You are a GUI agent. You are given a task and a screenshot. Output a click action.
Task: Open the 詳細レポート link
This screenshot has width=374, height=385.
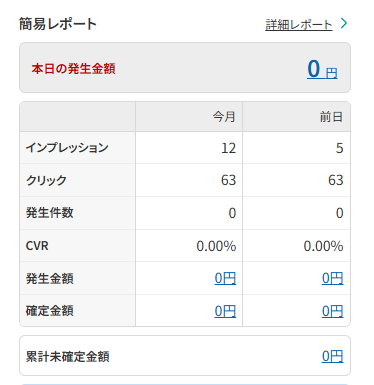pos(299,25)
